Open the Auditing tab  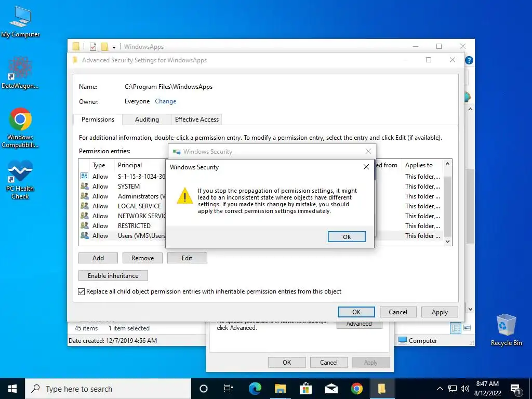tap(147, 119)
